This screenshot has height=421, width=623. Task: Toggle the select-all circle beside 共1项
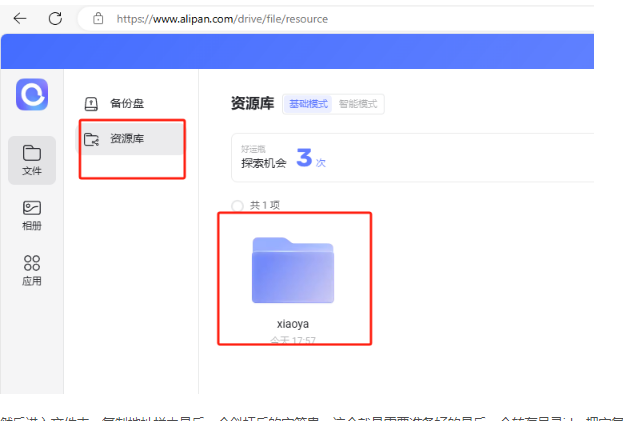point(237,205)
